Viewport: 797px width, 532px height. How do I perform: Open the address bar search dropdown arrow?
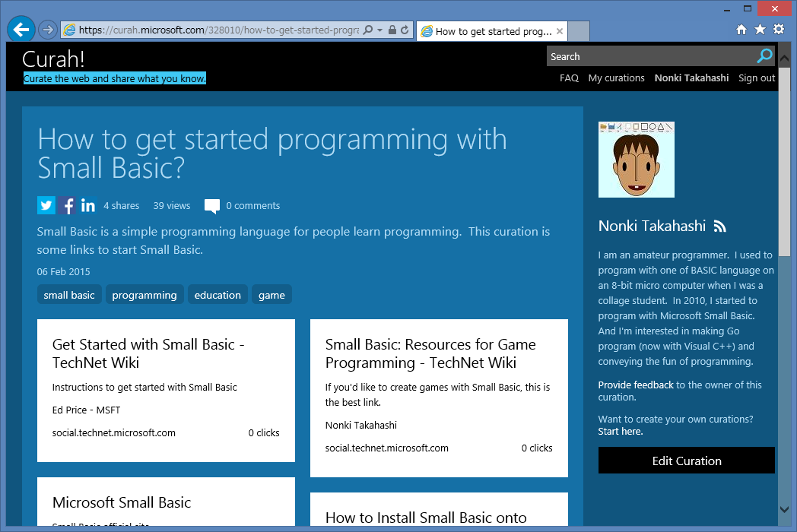click(381, 30)
